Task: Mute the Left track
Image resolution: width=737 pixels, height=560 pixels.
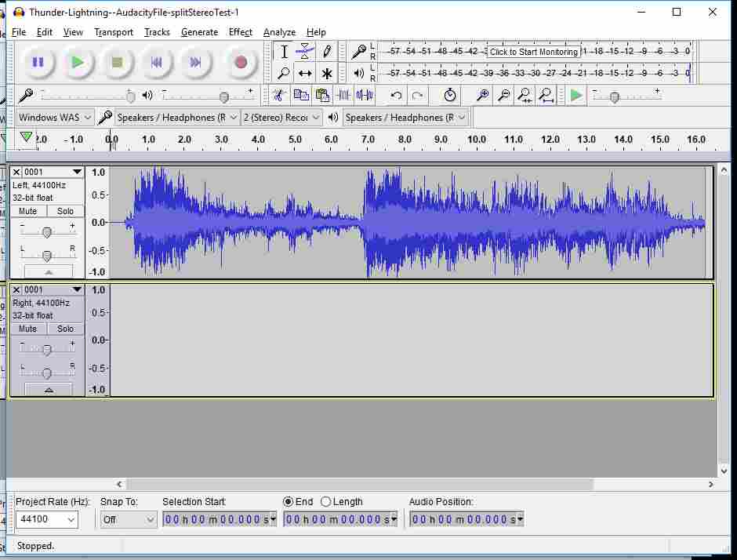Action: point(28,211)
